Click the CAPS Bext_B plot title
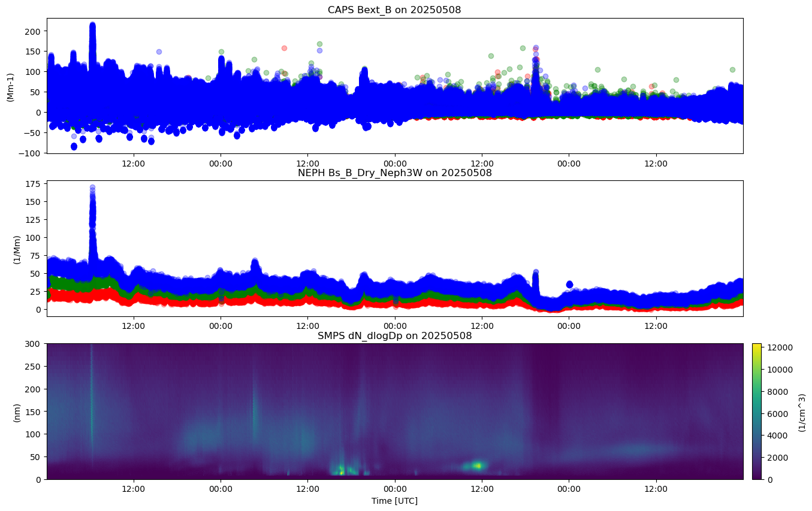Screen dimensions: 812x511 coord(394,10)
